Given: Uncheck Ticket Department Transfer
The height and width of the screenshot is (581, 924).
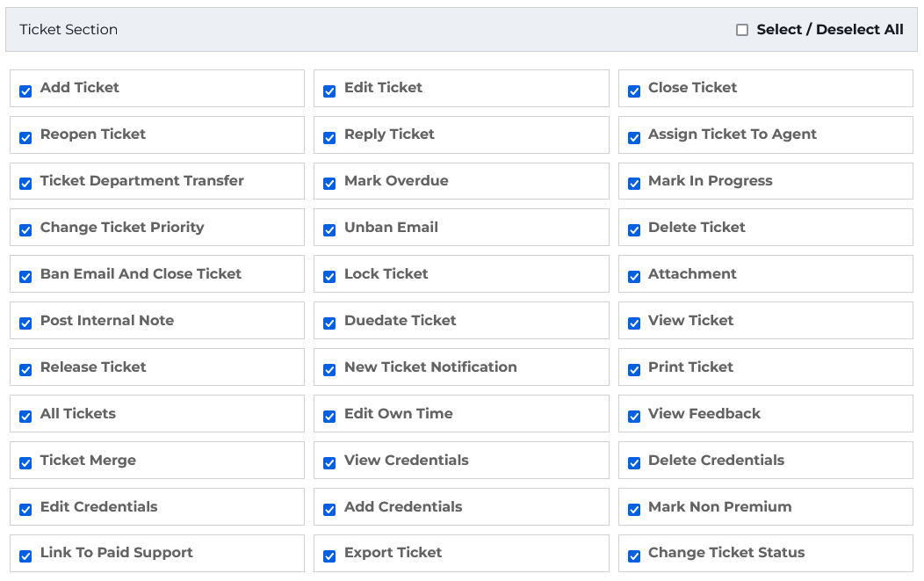Looking at the screenshot, I should pyautogui.click(x=25, y=185).
